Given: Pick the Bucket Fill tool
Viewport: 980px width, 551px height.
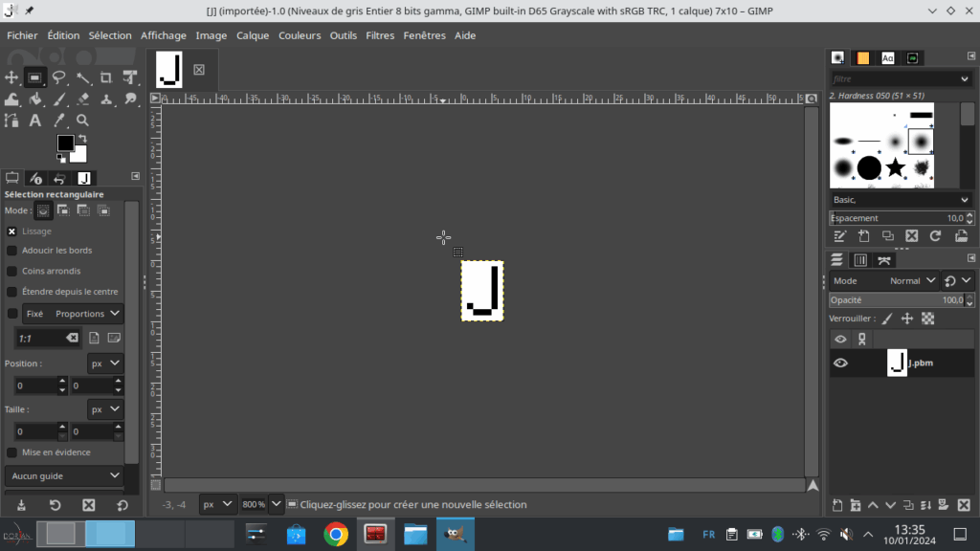Looking at the screenshot, I should coord(35,99).
